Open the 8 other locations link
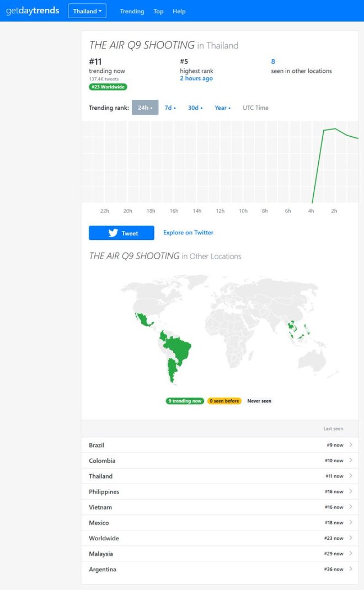 [273, 61]
